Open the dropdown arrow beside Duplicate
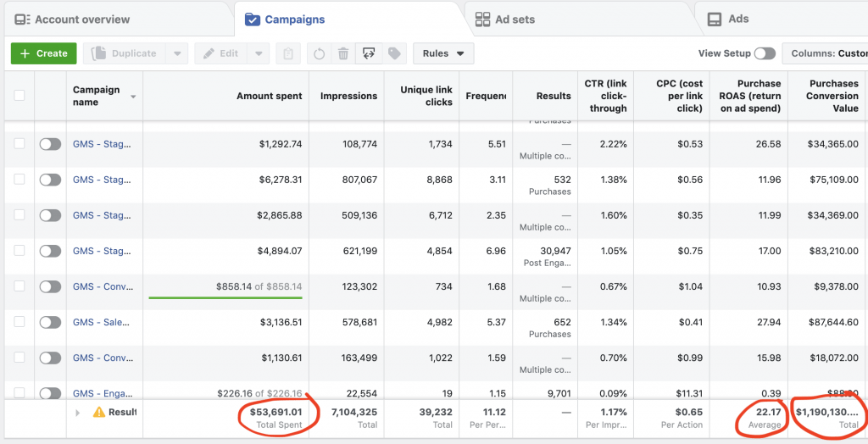Image resolution: width=868 pixels, height=444 pixels. 176,53
